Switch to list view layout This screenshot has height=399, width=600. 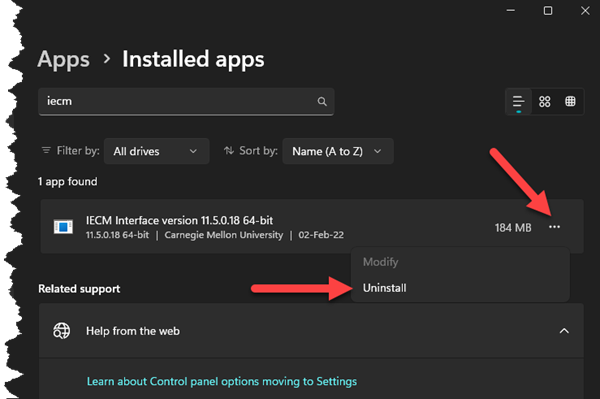click(x=518, y=102)
